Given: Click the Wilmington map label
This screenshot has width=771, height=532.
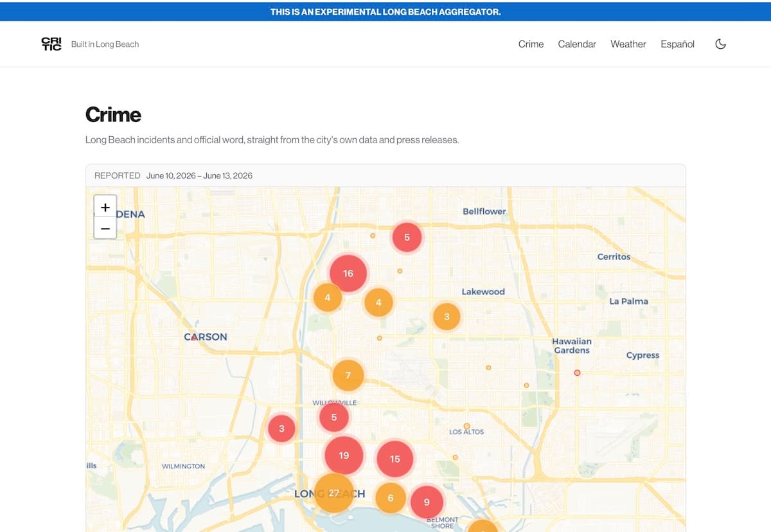Looking at the screenshot, I should pos(183,466).
